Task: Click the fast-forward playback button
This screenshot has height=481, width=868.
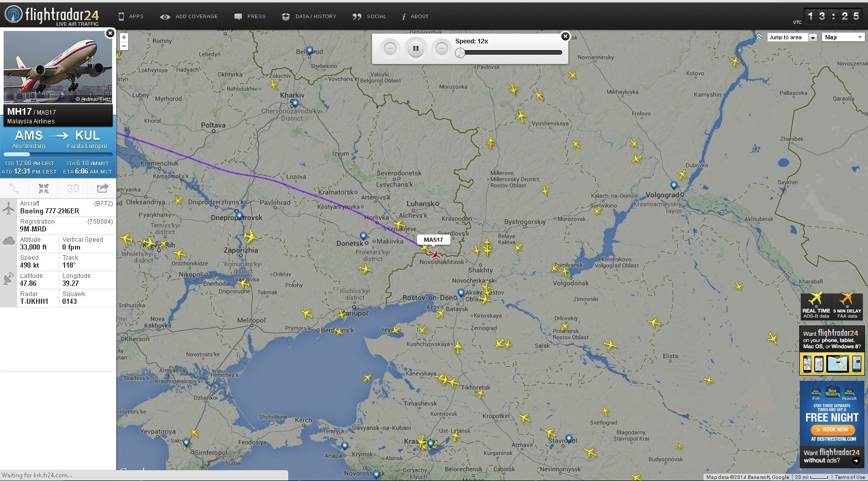Action: tap(441, 49)
